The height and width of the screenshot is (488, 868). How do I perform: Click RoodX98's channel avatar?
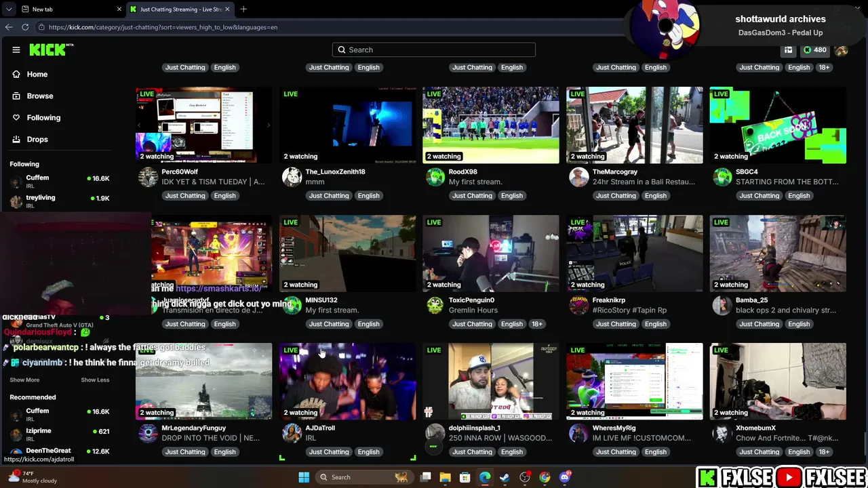click(435, 177)
